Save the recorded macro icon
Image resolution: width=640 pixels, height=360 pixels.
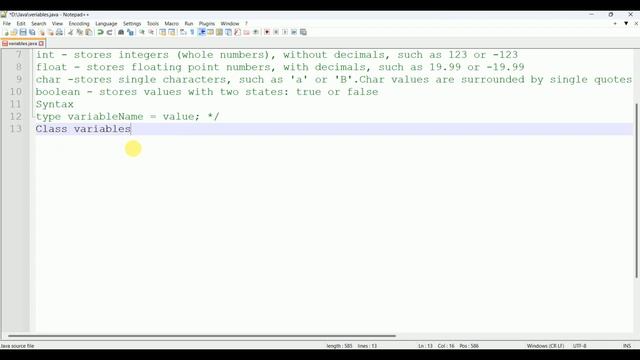coord(303,32)
